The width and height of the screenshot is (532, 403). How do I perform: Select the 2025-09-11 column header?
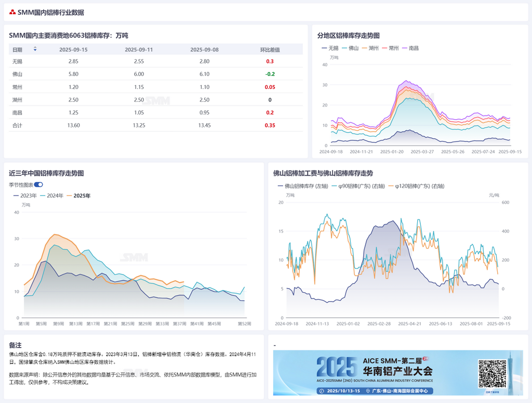pyautogui.click(x=139, y=49)
